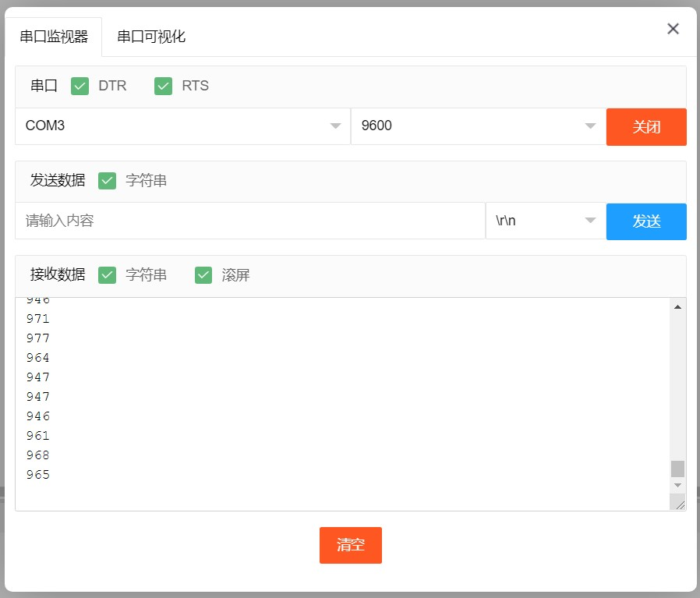Focus the 请输入内容 text input field

(249, 221)
